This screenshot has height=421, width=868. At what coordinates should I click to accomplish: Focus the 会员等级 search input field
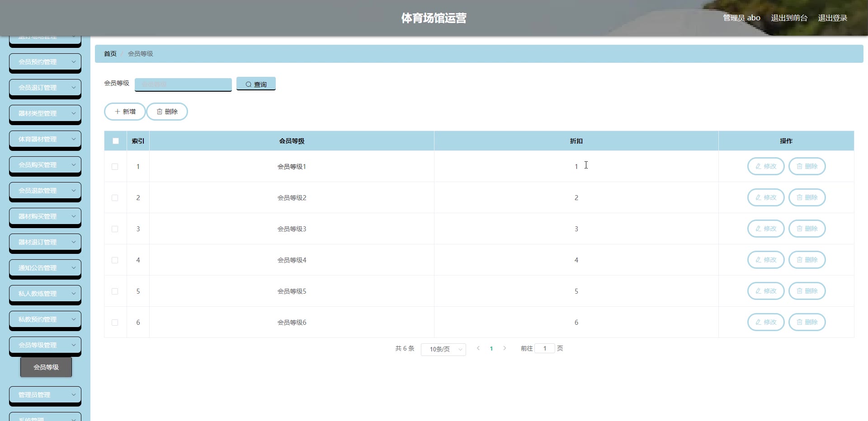[x=183, y=84]
